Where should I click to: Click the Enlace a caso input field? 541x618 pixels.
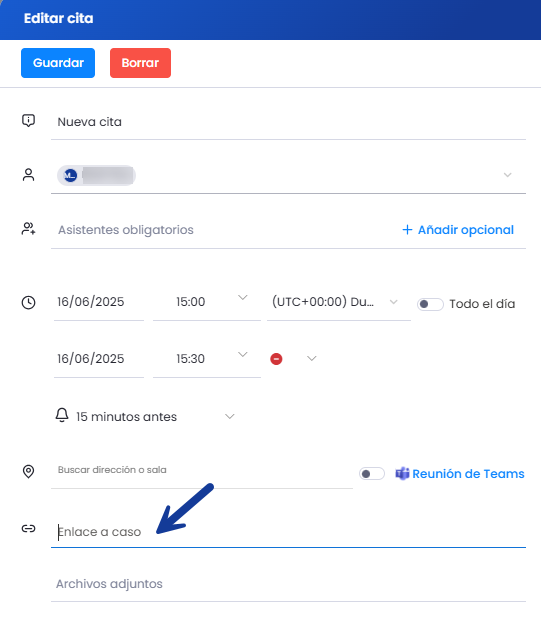coord(288,532)
